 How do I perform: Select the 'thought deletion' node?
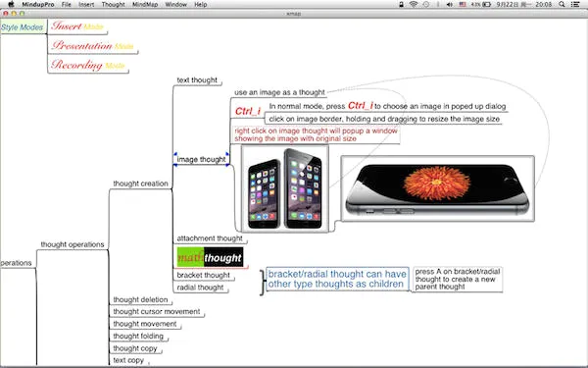140,299
